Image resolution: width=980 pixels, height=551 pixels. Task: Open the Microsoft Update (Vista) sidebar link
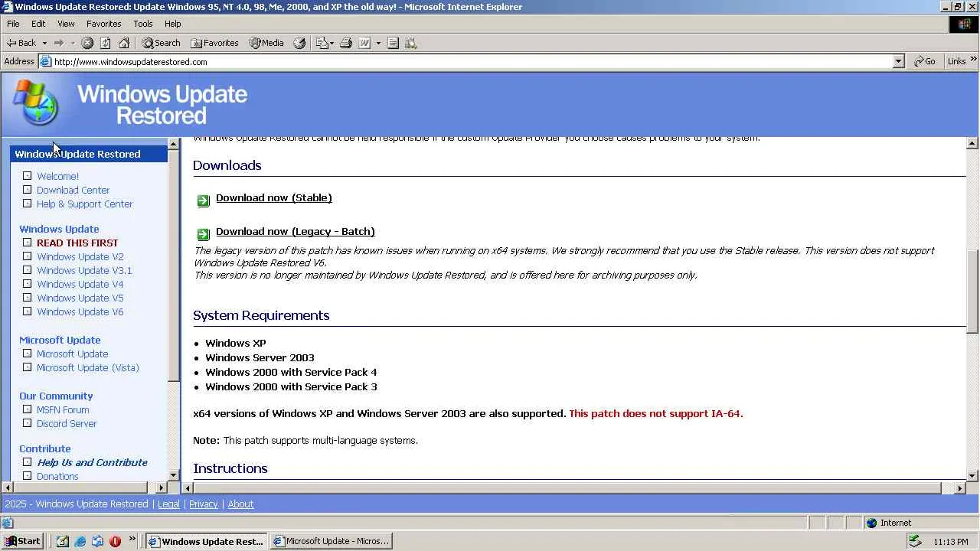88,367
